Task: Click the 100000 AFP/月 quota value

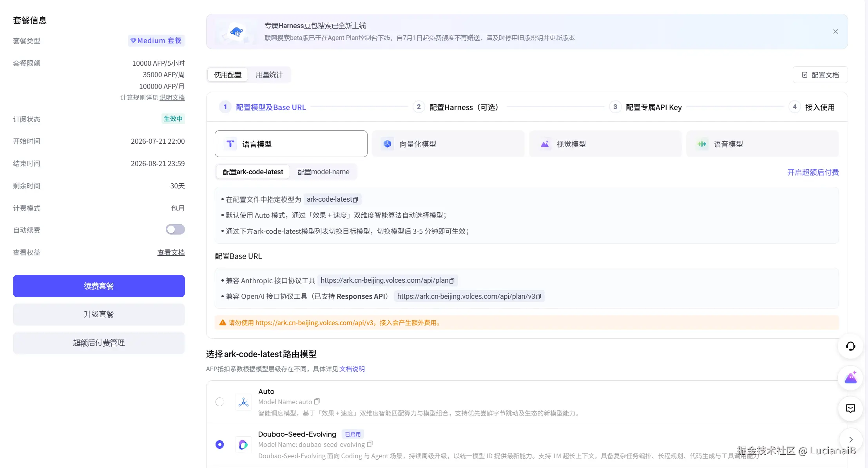Action: point(162,87)
